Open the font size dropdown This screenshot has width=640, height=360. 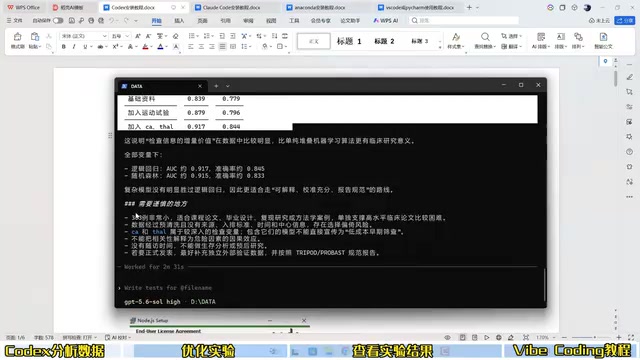coord(127,36)
